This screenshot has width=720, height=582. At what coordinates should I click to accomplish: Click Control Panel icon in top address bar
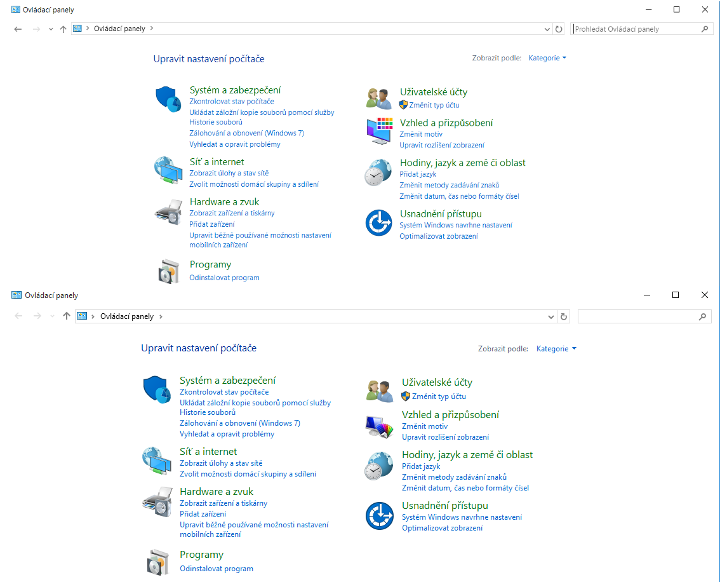coord(77,28)
